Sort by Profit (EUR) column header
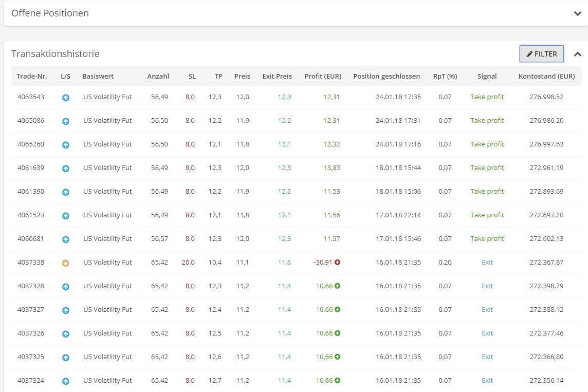 point(323,76)
